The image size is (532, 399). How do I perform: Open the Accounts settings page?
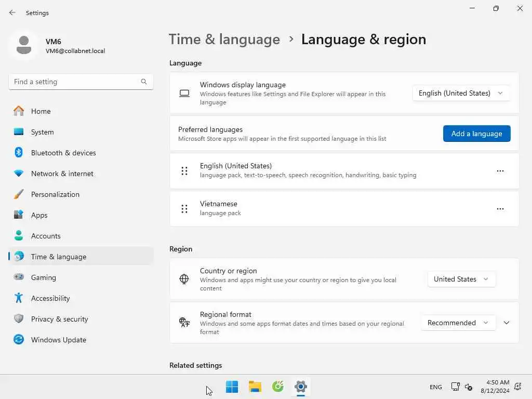pyautogui.click(x=81, y=236)
